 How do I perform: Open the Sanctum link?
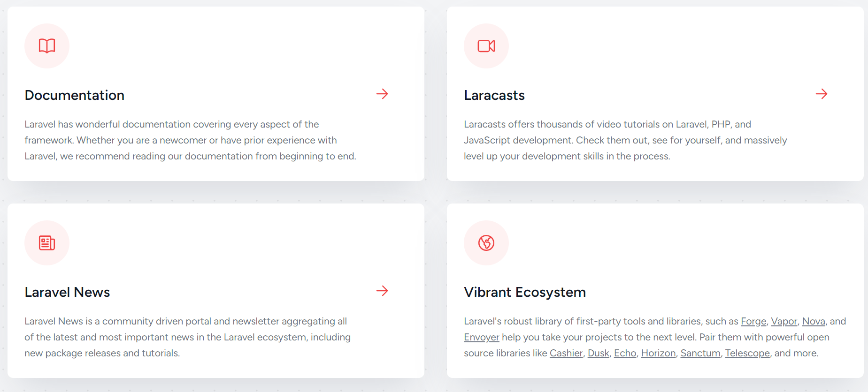pyautogui.click(x=700, y=353)
